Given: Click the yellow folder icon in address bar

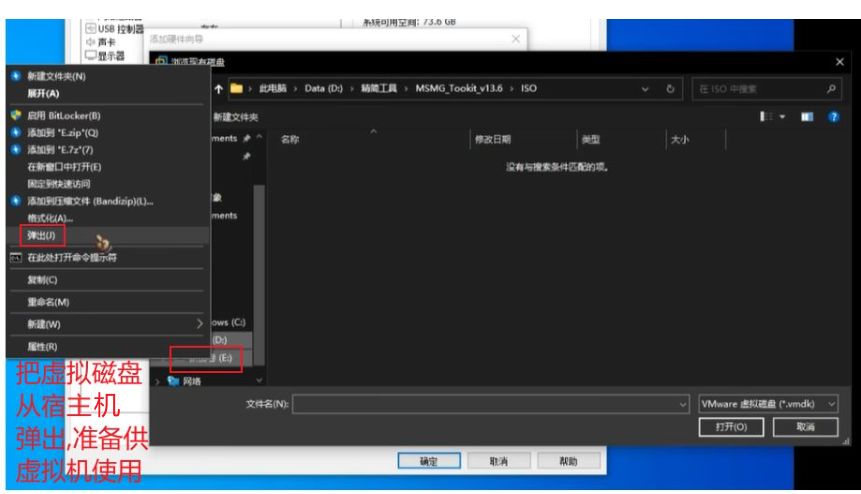Looking at the screenshot, I should pyautogui.click(x=238, y=89).
